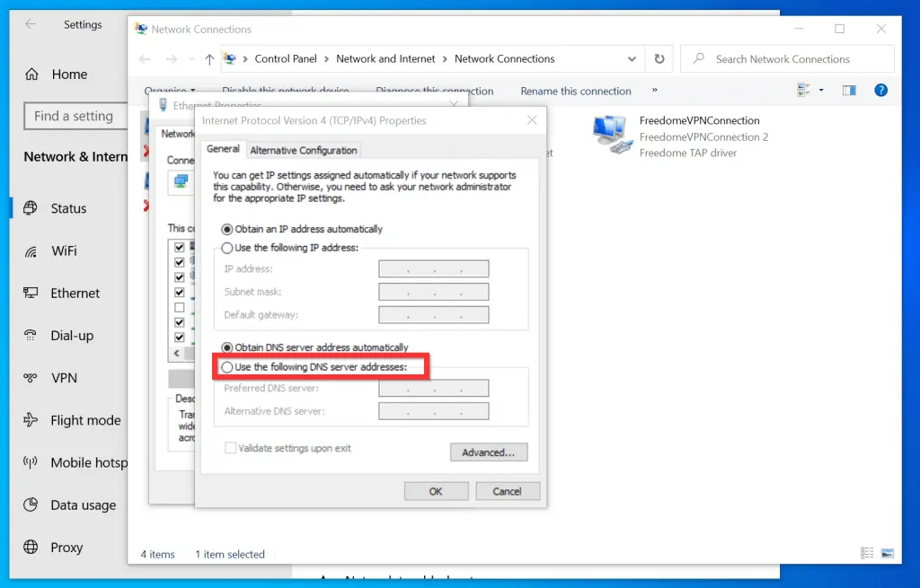920x588 pixels.
Task: Click the refresh icon beside address bar
Action: pyautogui.click(x=659, y=59)
